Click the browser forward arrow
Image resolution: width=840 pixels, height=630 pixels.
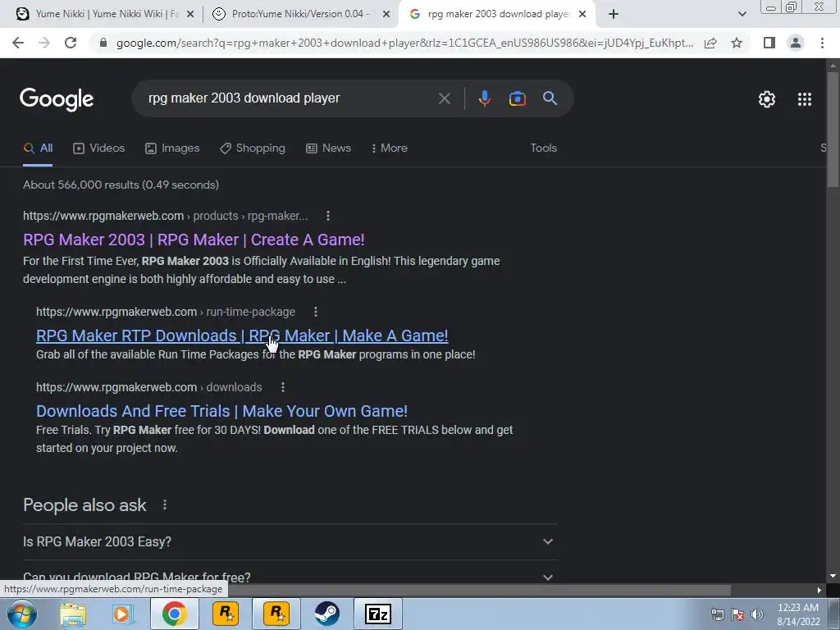click(x=44, y=43)
